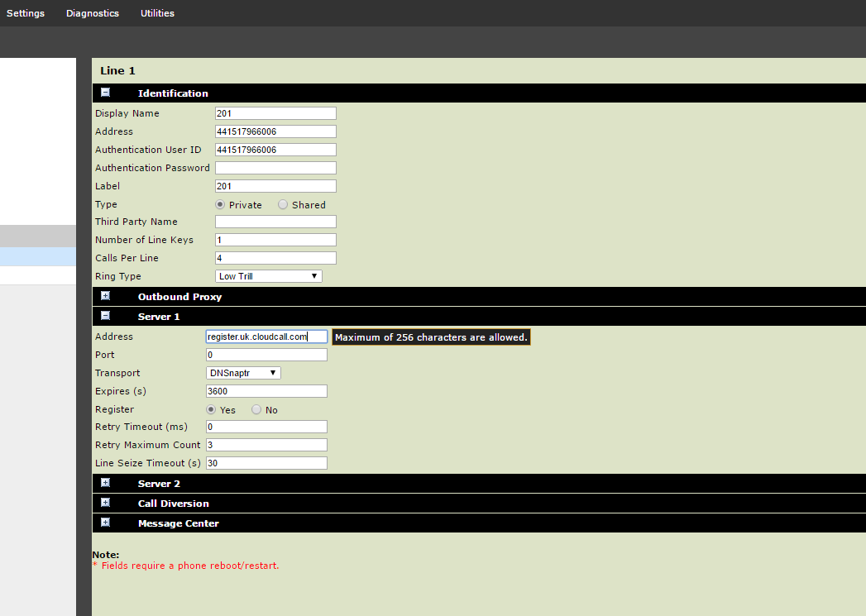Click the Server 2 header title
Image resolution: width=866 pixels, height=616 pixels.
[159, 484]
